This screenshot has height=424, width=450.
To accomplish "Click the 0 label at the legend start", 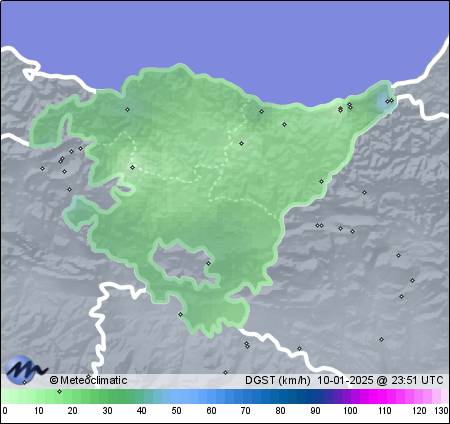I will click(5, 411).
